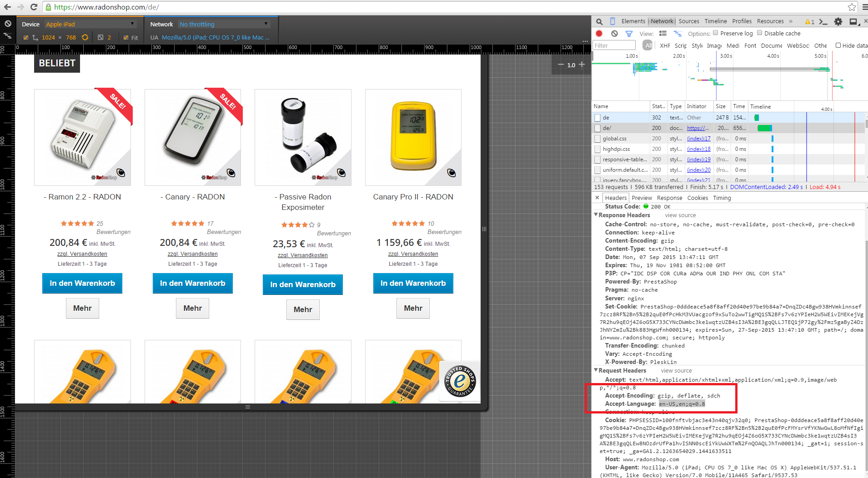
Task: Click the DevTools search magnifier icon
Action: pos(599,21)
